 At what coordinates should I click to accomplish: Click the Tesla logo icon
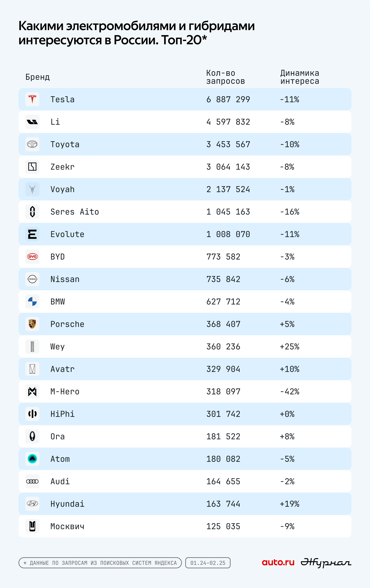coord(32,99)
